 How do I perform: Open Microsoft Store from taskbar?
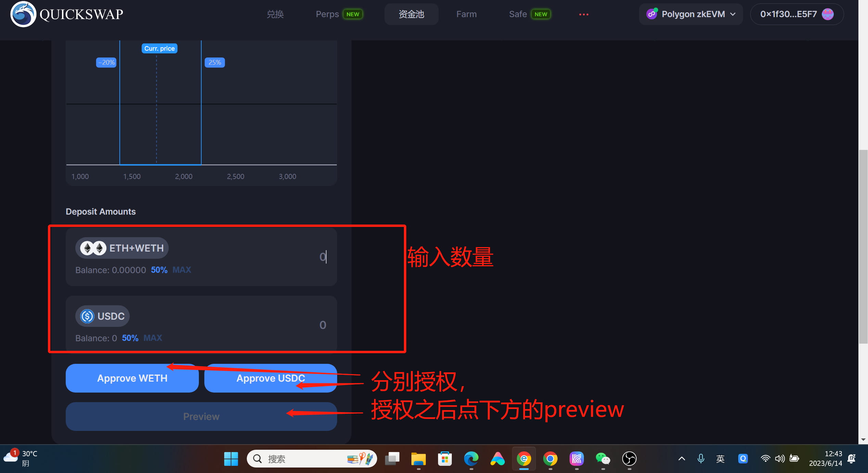pos(445,459)
